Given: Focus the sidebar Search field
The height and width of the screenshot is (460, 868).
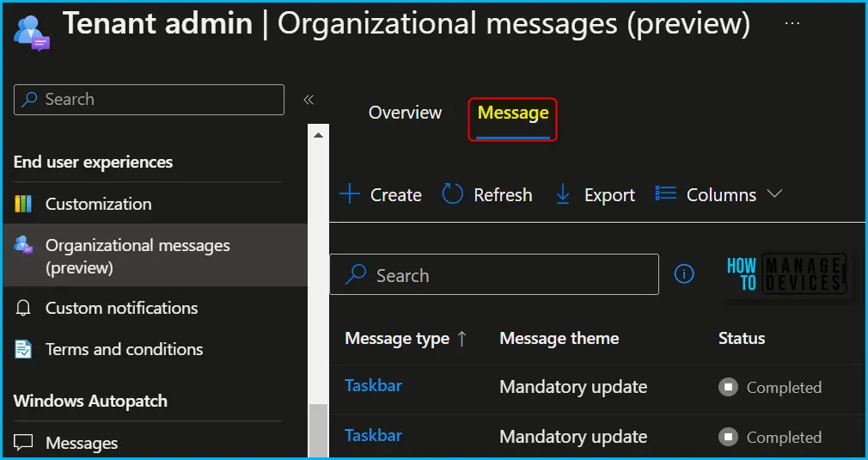Looking at the screenshot, I should coord(149,100).
